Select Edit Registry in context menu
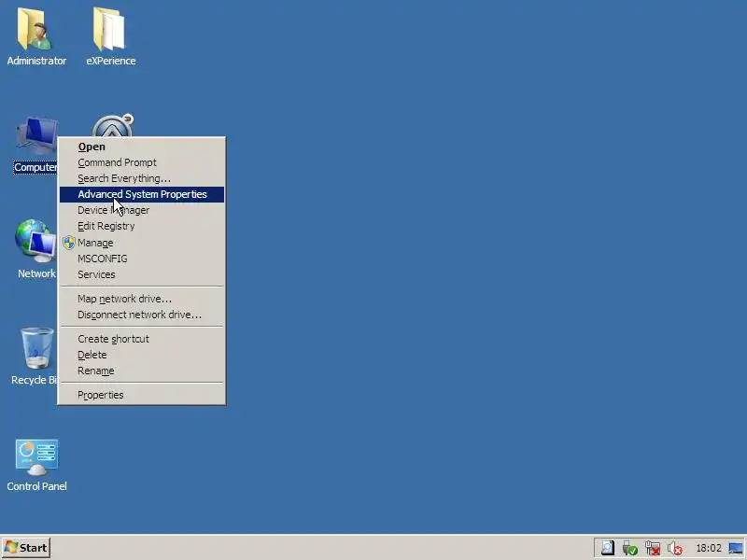The height and width of the screenshot is (560, 747). pyautogui.click(x=142, y=226)
